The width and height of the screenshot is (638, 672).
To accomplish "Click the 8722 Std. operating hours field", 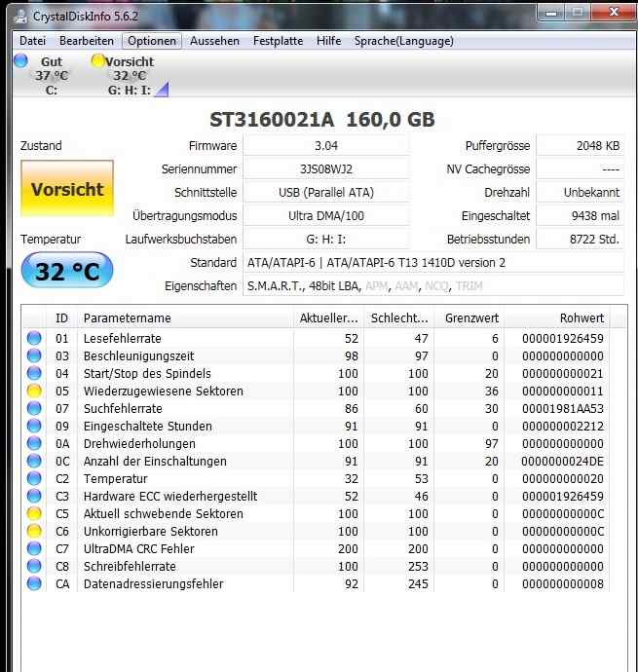I will [581, 240].
